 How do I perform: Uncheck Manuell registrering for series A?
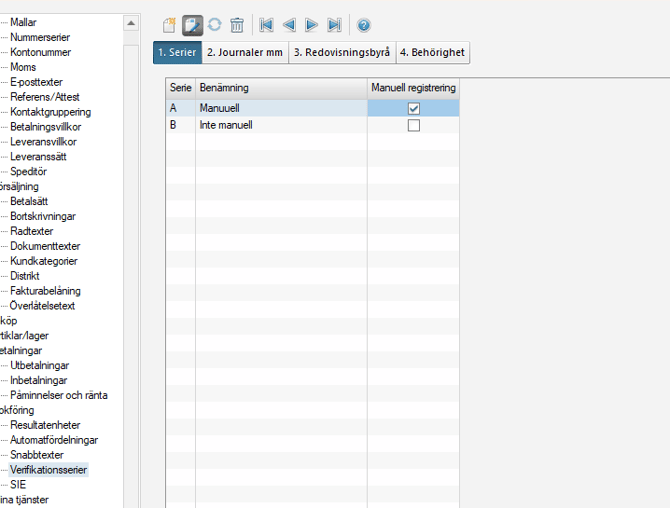click(413, 108)
